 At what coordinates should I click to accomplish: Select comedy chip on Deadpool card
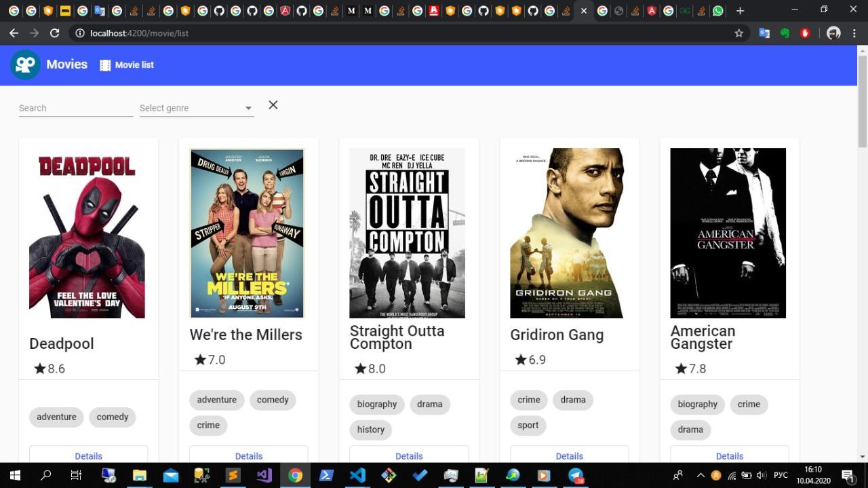pyautogui.click(x=113, y=417)
